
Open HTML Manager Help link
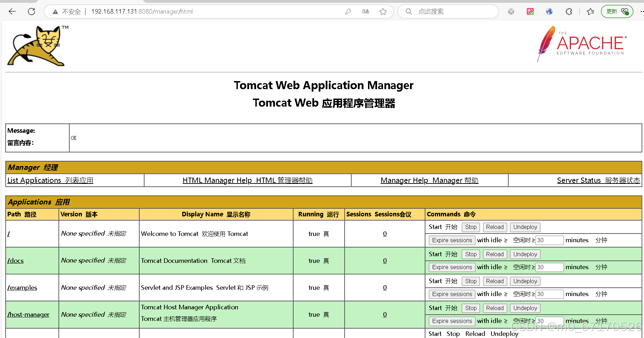click(x=247, y=180)
